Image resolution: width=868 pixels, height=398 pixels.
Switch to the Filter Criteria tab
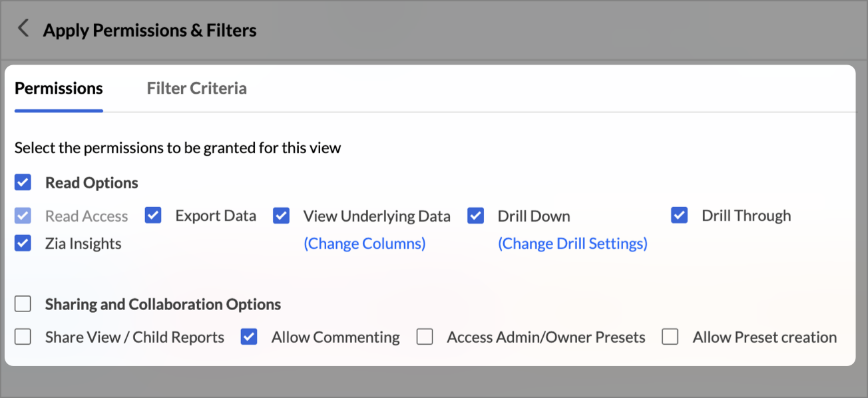click(196, 89)
